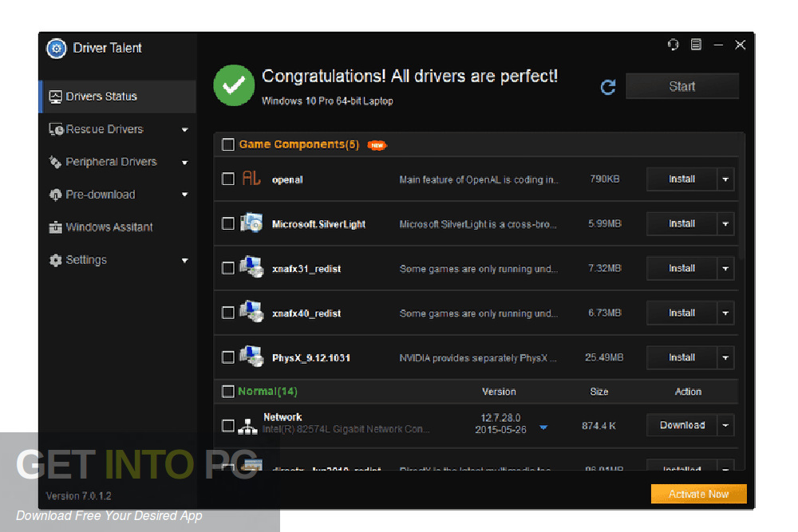
Task: Expand the Pre-download arrow
Action: tap(185, 195)
